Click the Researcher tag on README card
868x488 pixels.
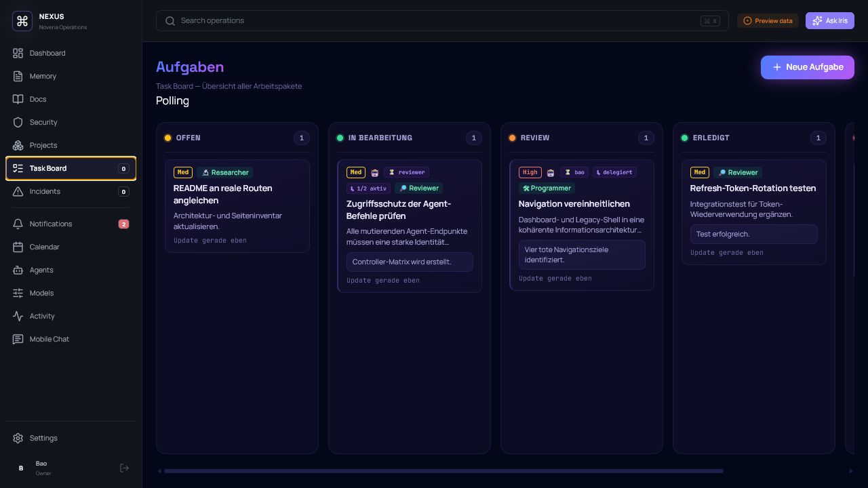point(225,172)
